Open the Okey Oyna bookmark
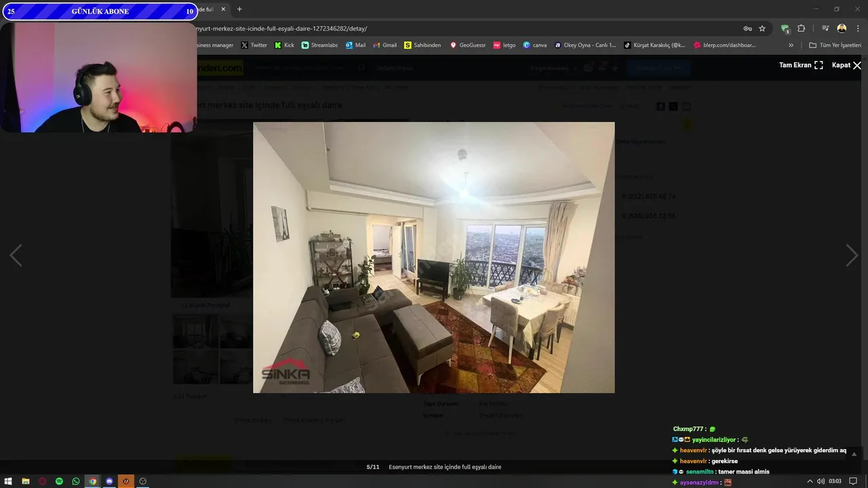 585,45
